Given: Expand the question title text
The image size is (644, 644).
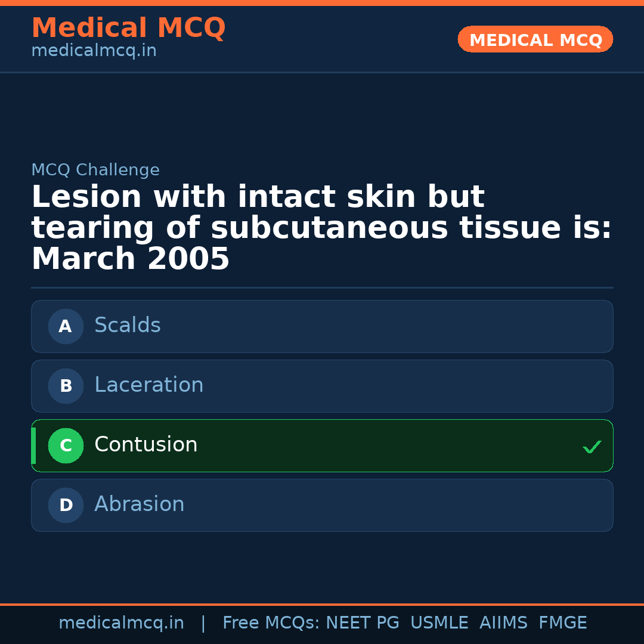Looking at the screenshot, I should [x=322, y=227].
